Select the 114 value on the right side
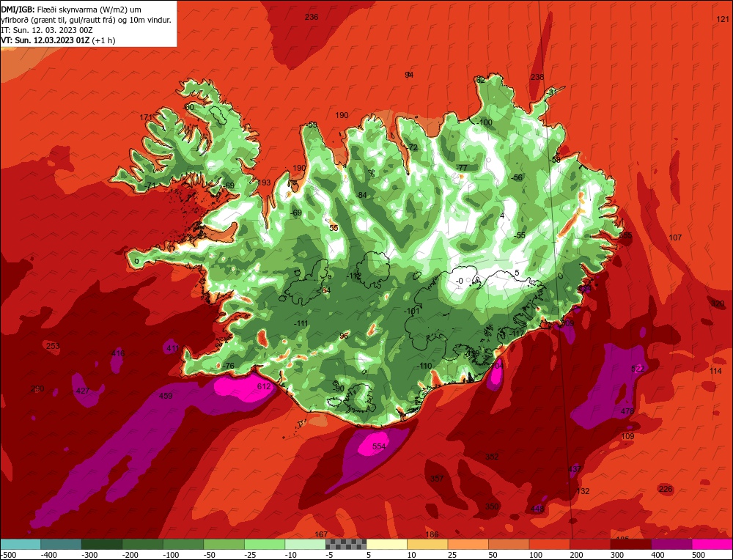The width and height of the screenshot is (733, 560). pyautogui.click(x=715, y=371)
